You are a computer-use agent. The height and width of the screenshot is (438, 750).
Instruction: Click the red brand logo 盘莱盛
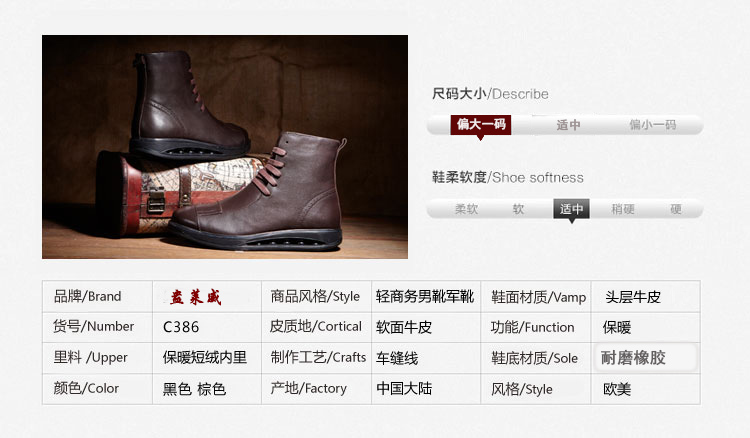coord(196,297)
